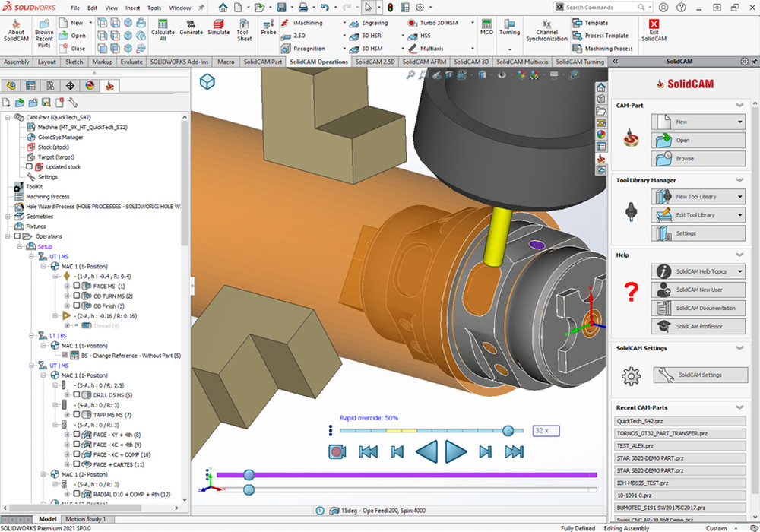This screenshot has height=532, width=760.
Task: Switch to SolidCAM Turning tab
Action: tap(580, 62)
